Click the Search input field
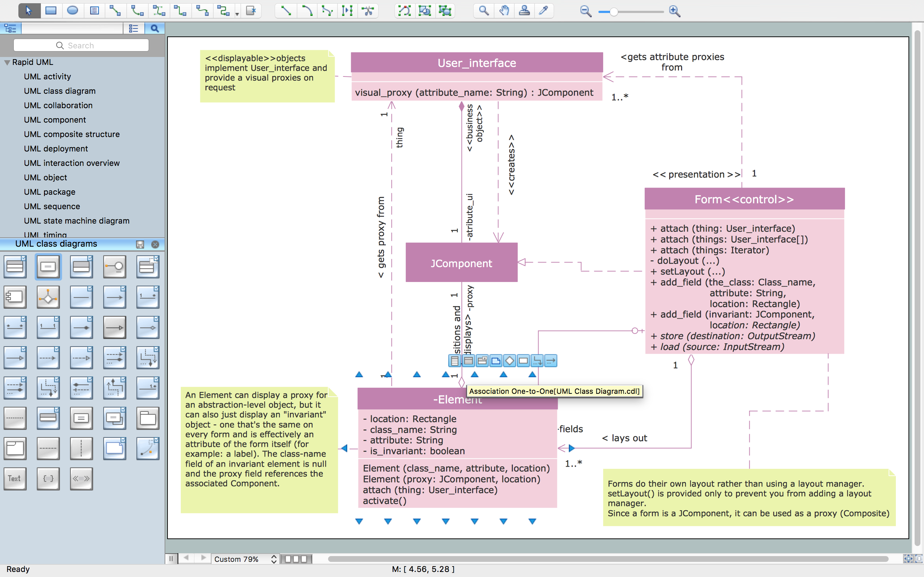 pyautogui.click(x=80, y=45)
